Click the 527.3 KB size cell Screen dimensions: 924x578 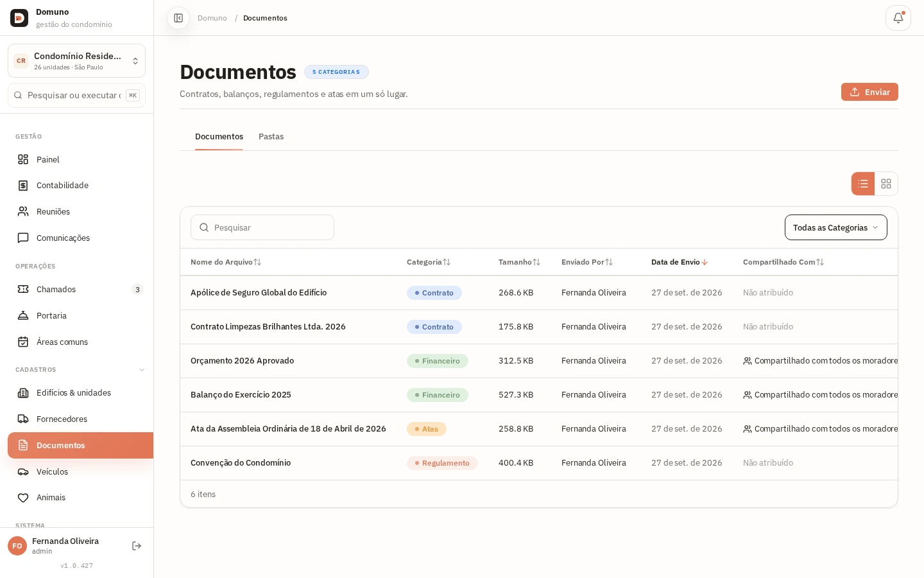(x=516, y=395)
